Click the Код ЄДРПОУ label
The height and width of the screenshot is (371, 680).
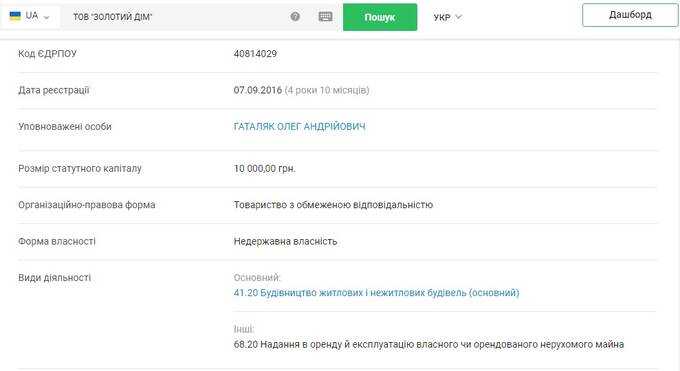coord(47,54)
